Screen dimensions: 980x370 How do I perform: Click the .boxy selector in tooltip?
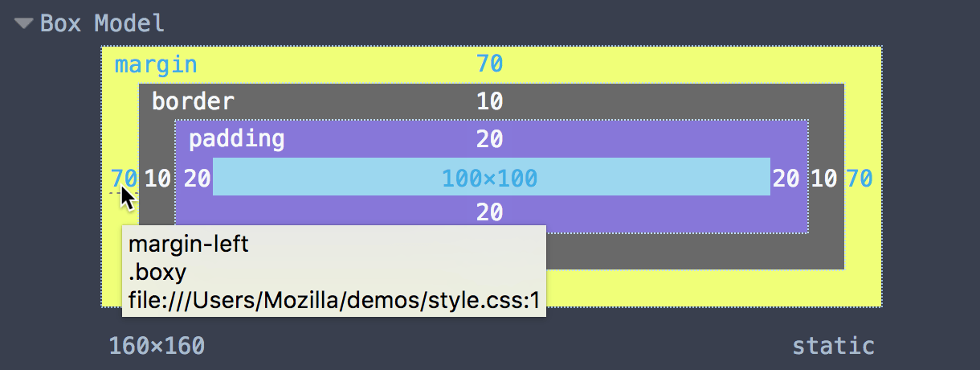click(x=157, y=273)
